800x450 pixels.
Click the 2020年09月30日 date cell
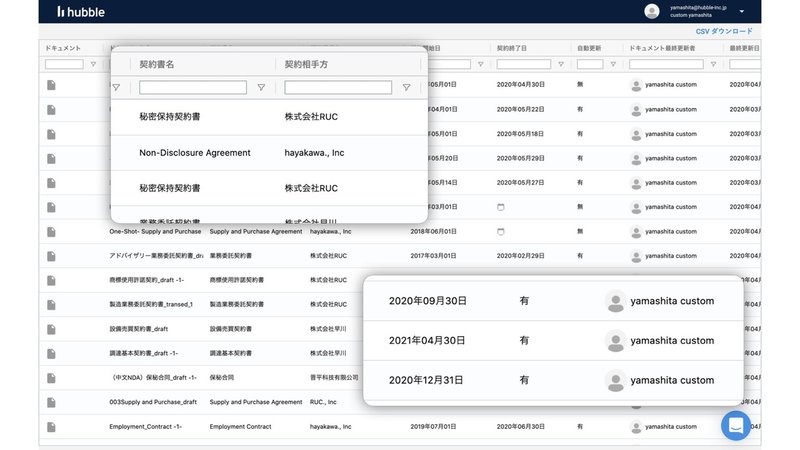428,301
